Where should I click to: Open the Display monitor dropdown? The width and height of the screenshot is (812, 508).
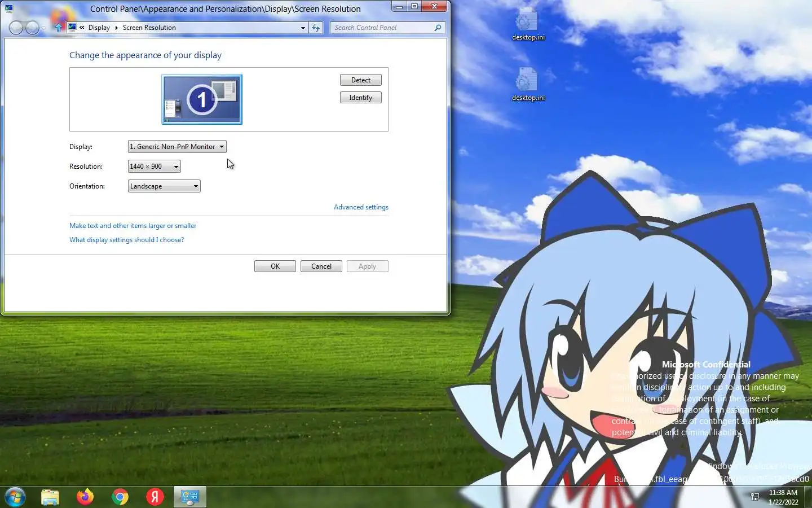click(x=177, y=147)
